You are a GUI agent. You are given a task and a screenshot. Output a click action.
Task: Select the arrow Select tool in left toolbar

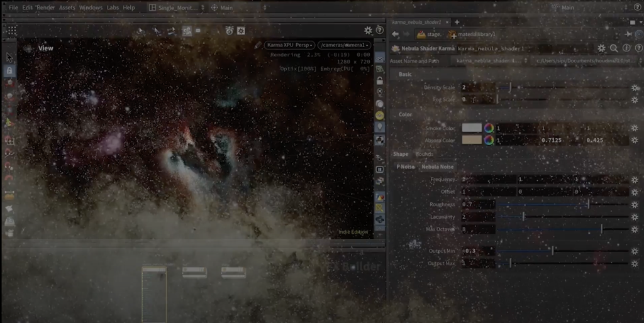[x=9, y=57]
